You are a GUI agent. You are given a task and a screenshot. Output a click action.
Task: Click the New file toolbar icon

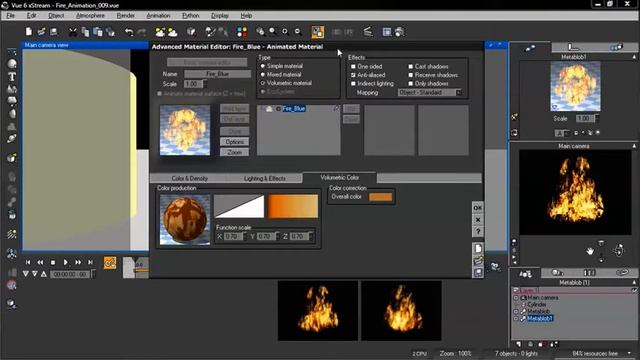[x=29, y=31]
